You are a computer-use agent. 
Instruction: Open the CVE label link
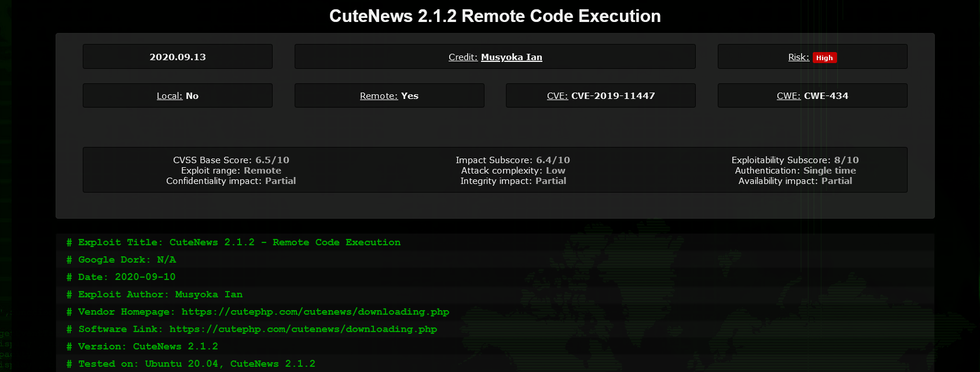click(x=557, y=96)
